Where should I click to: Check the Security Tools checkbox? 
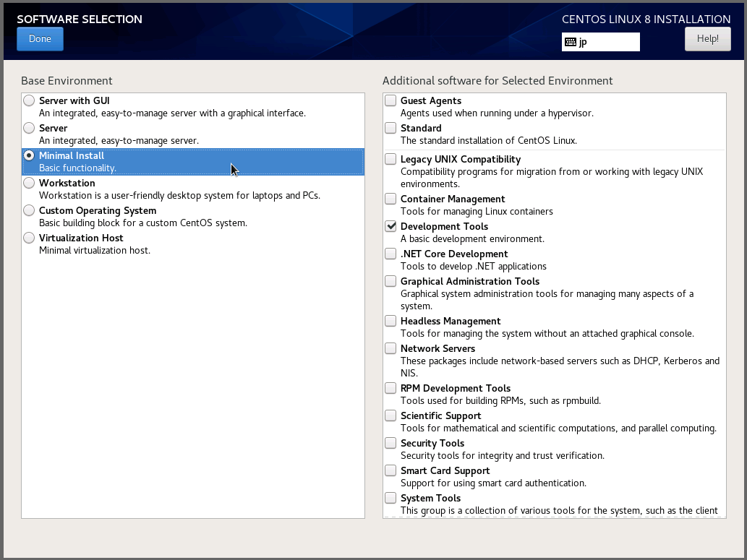point(390,444)
